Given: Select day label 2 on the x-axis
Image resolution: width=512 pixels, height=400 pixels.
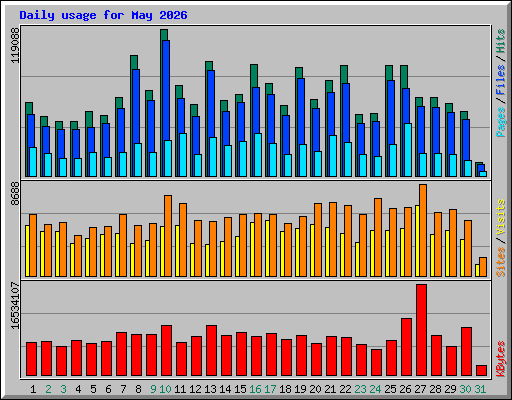Looking at the screenshot, I should pyautogui.click(x=48, y=389).
